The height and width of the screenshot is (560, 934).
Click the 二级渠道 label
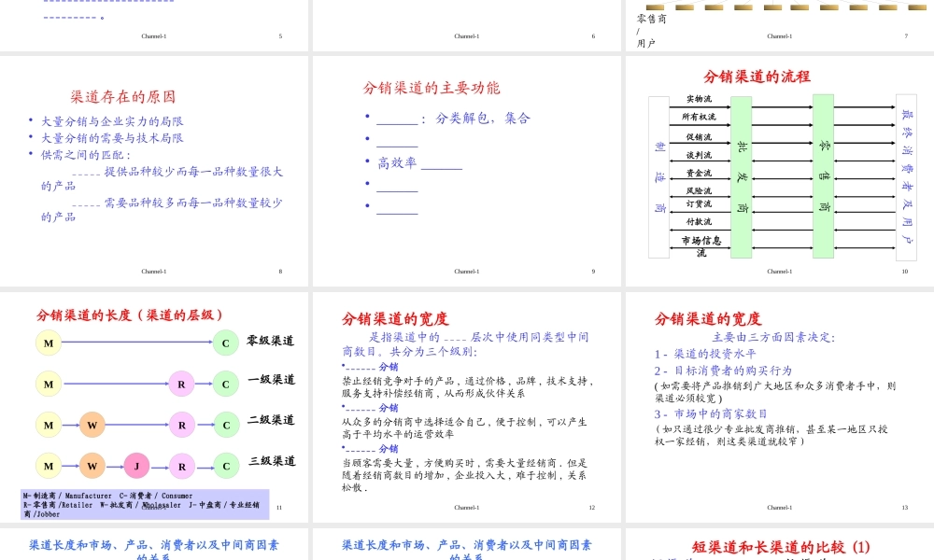tap(271, 420)
